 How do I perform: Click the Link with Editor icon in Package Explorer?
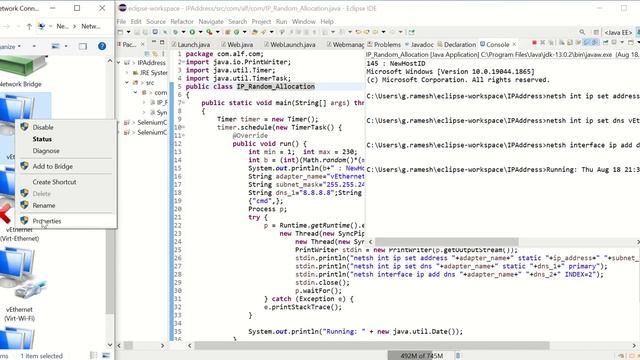pyautogui.click(x=155, y=53)
